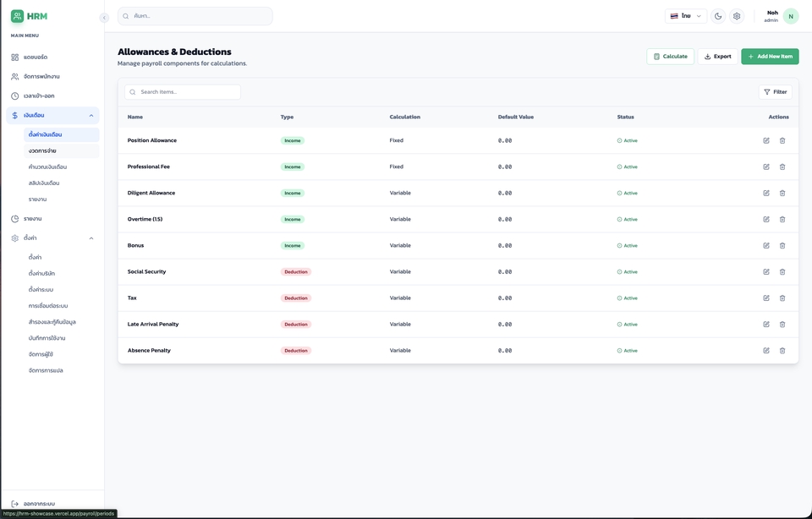812x519 pixels.
Task: Click the edit icon for Social Security
Action: pyautogui.click(x=766, y=272)
